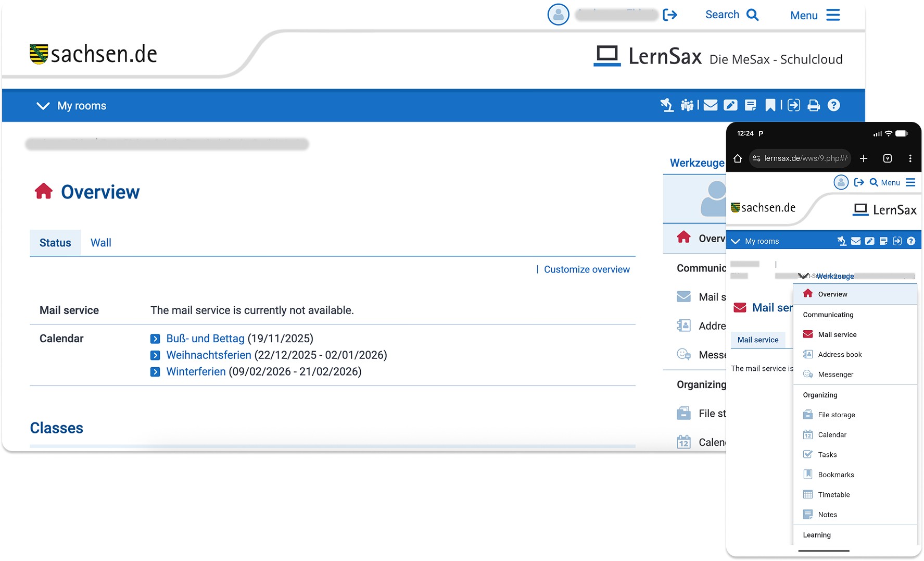Screen dimensions: 924x561
Task: Click the printer icon in the blue toolbar
Action: click(814, 106)
